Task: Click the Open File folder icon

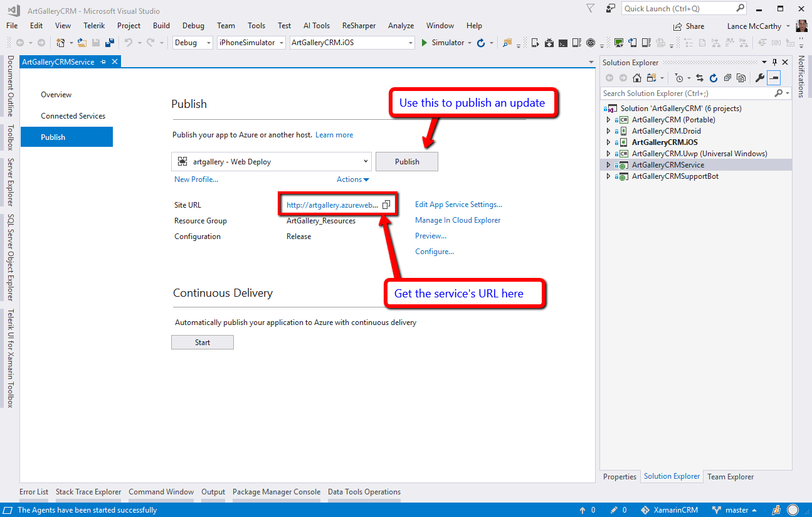Action: 82,43
